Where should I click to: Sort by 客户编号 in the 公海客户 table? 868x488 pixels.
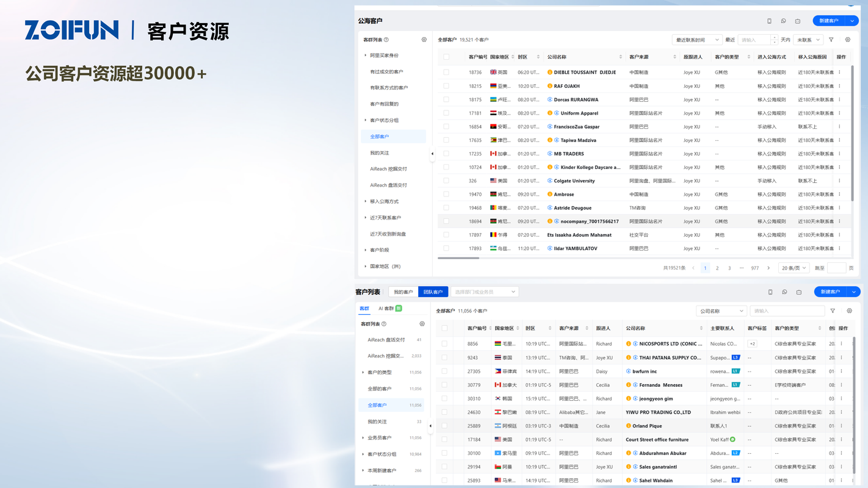pyautogui.click(x=478, y=57)
